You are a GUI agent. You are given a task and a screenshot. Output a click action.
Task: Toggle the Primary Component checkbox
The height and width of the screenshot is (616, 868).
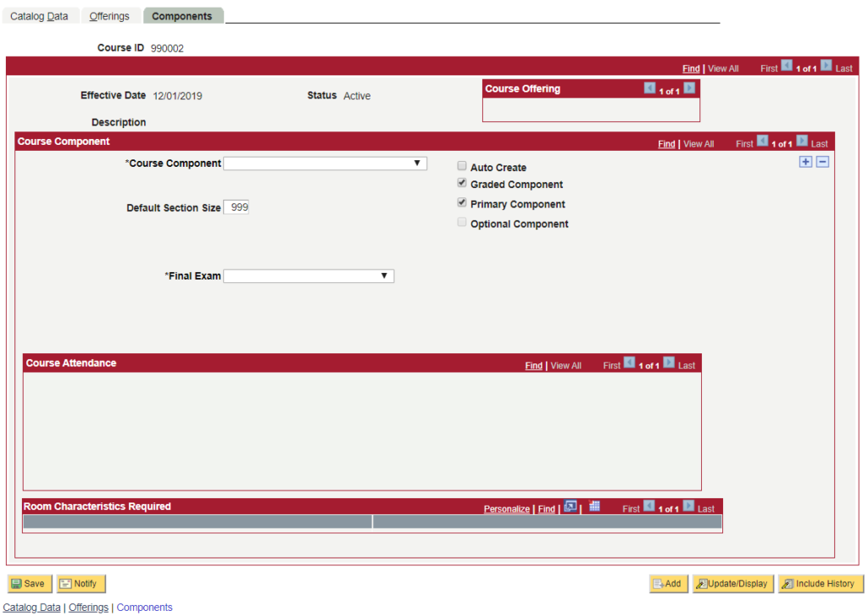tap(462, 203)
